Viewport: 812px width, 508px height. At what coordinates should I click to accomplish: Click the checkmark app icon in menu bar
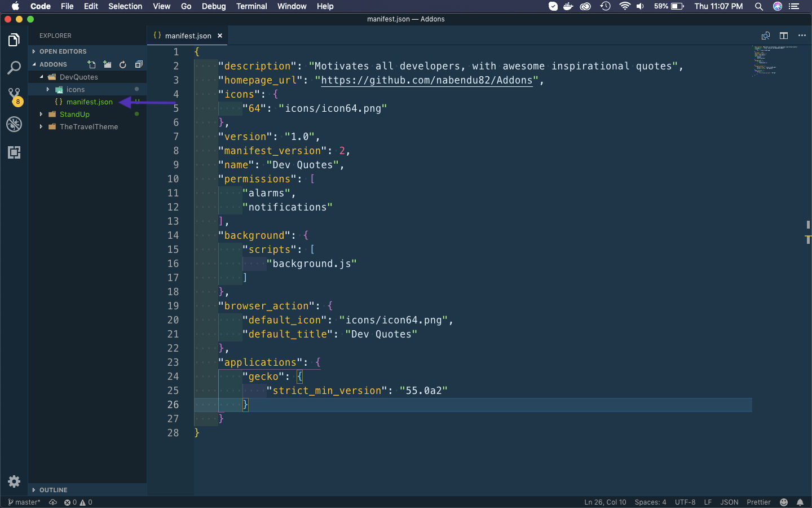pyautogui.click(x=553, y=6)
